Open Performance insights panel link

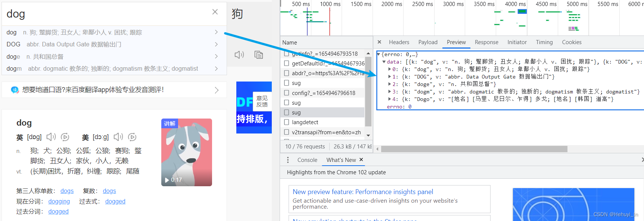tap(363, 192)
